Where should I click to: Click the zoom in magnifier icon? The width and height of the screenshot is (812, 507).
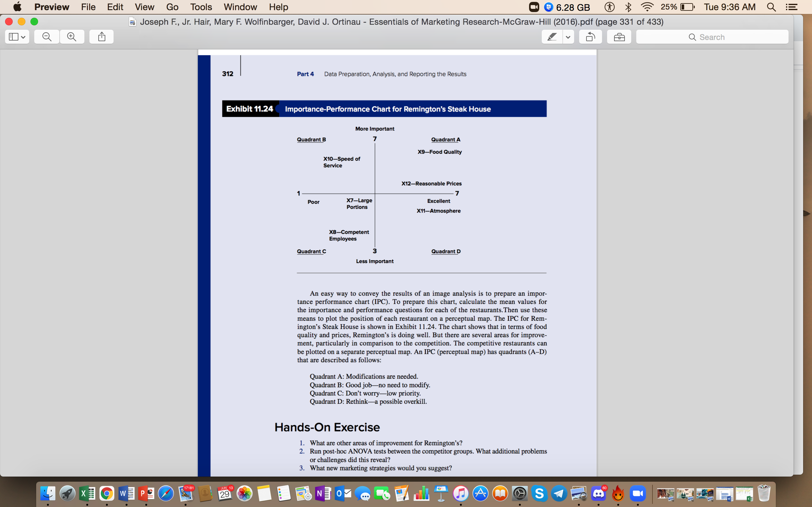coord(71,36)
